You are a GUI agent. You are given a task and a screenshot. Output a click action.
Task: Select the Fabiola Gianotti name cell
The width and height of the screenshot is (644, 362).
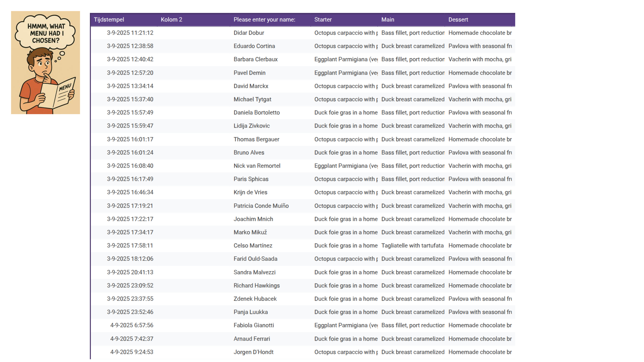[254, 325]
